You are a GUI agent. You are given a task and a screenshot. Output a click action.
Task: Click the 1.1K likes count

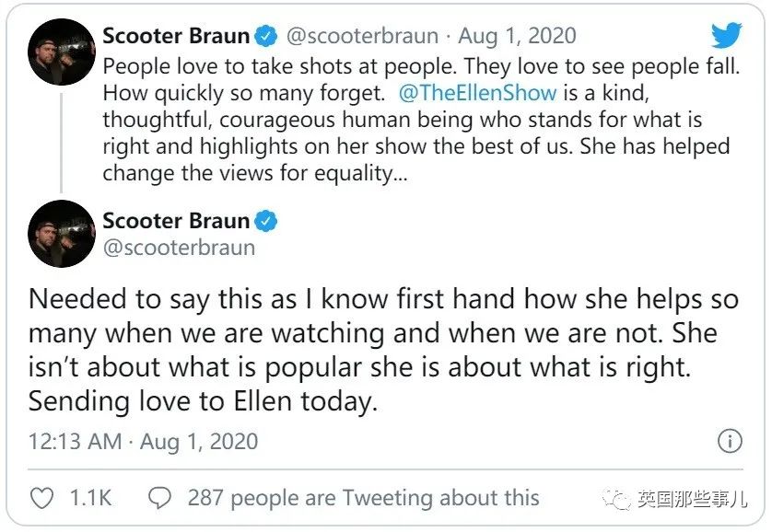click(90, 498)
